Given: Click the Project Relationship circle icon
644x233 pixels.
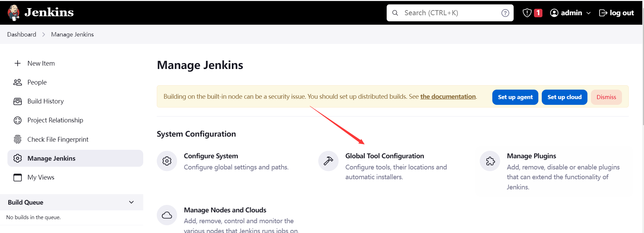Looking at the screenshot, I should pyautogui.click(x=18, y=120).
